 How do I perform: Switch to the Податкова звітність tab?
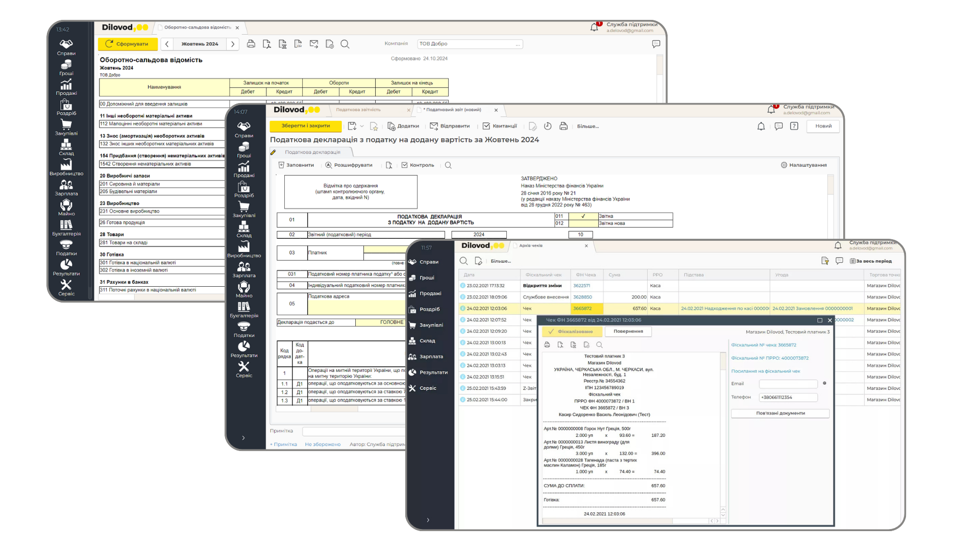tap(358, 110)
